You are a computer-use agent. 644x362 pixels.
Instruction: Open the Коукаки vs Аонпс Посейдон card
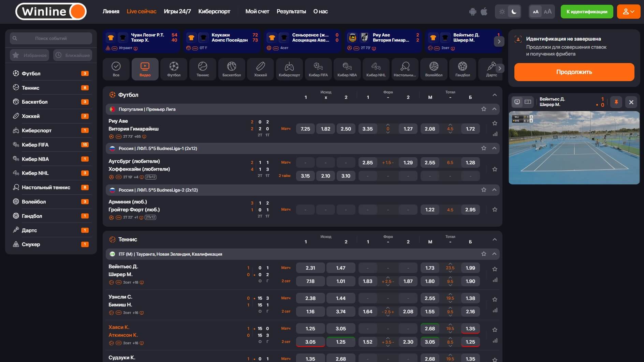222,41
